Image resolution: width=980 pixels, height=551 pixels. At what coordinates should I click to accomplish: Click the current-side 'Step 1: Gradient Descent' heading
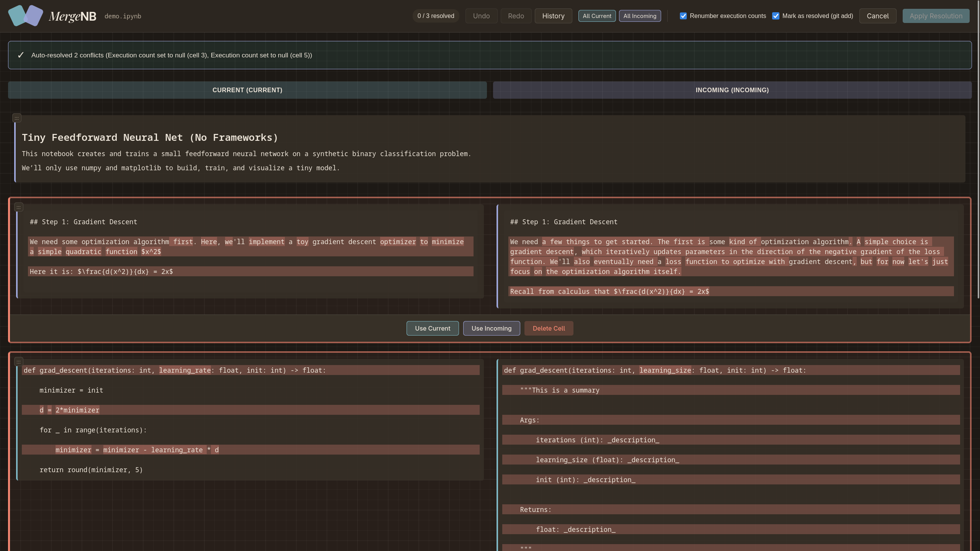pyautogui.click(x=83, y=222)
